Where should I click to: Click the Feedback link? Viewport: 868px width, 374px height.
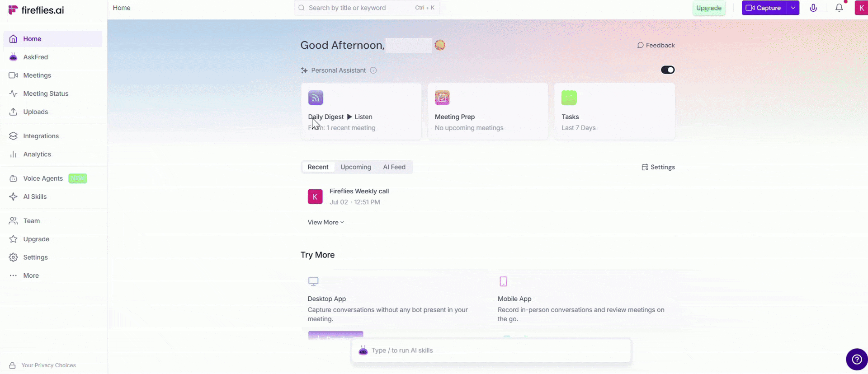(656, 45)
